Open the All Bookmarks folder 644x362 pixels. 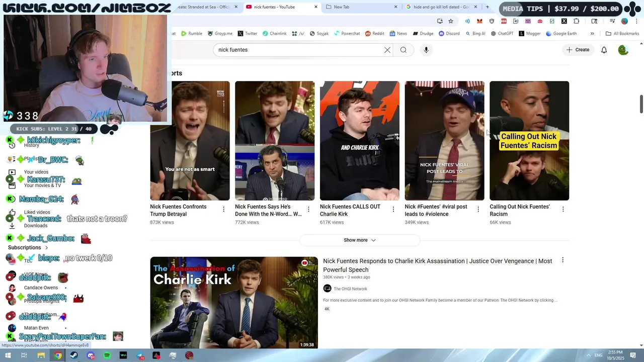point(622,34)
